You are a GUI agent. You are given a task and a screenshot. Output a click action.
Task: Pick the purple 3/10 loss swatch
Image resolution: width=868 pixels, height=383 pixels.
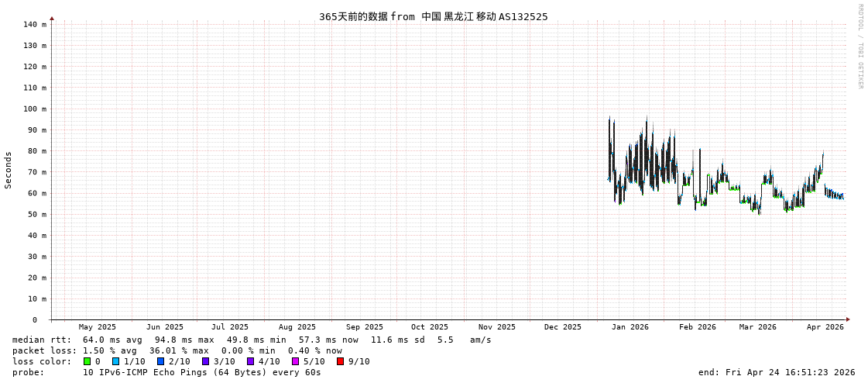(205, 361)
